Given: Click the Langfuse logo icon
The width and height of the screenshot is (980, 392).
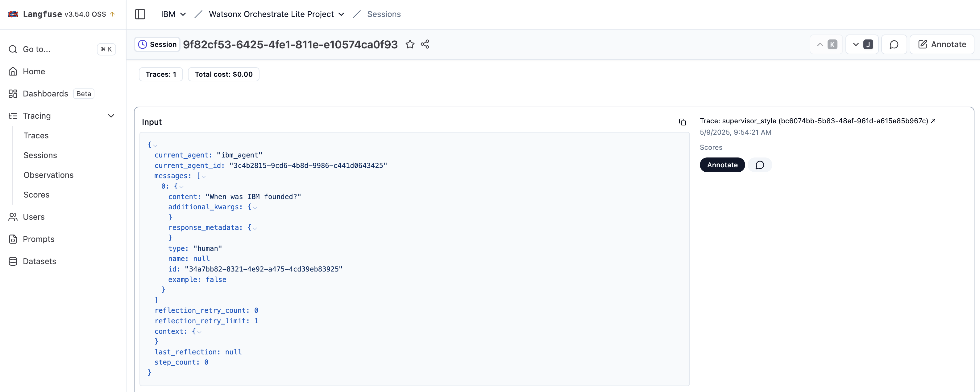Looking at the screenshot, I should [x=13, y=14].
